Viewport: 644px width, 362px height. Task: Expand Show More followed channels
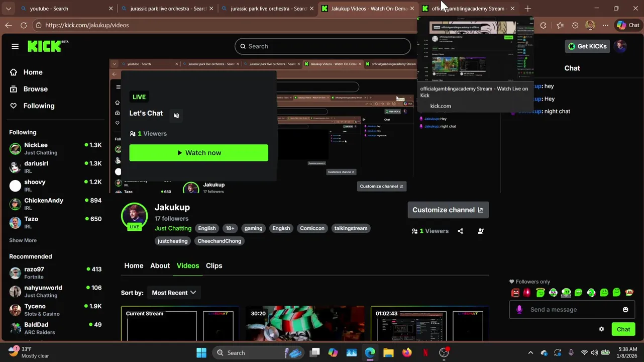click(x=23, y=240)
